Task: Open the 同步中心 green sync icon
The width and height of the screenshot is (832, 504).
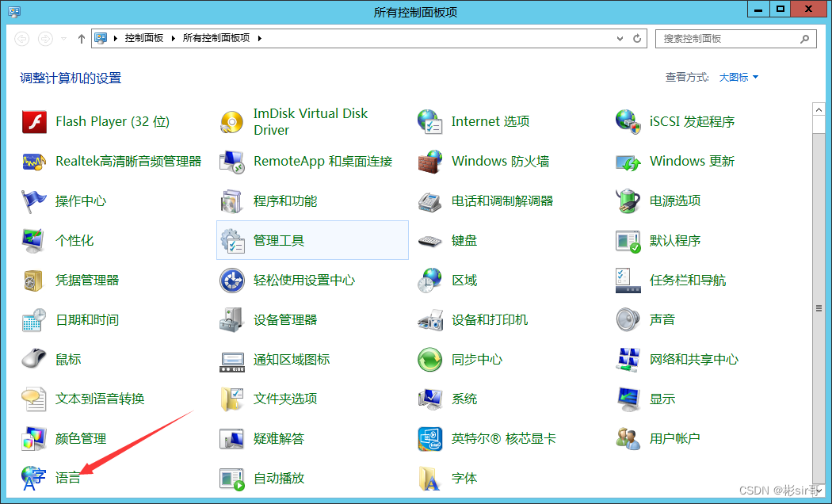Action: [x=429, y=359]
